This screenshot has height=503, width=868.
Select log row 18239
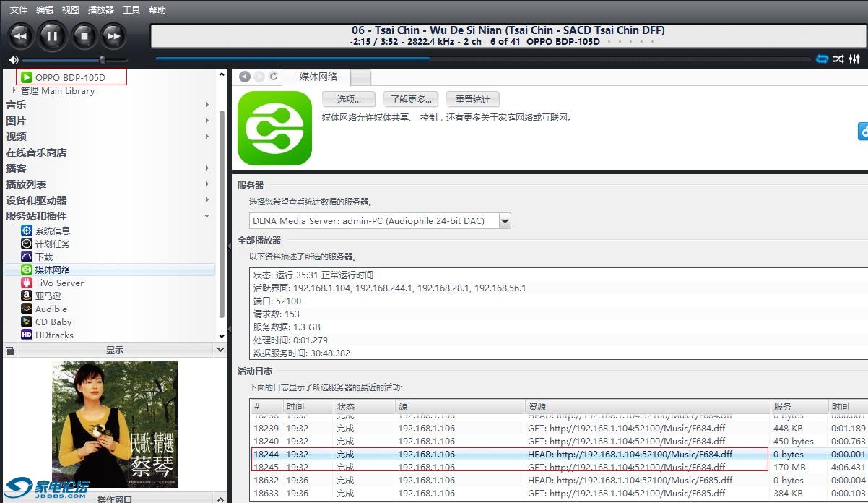pos(560,428)
